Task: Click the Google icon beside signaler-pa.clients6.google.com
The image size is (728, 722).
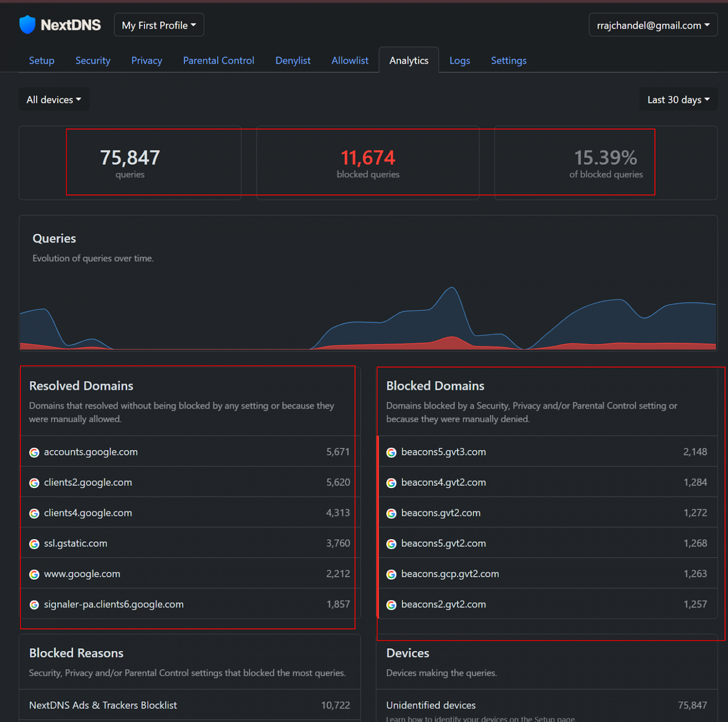Action: click(34, 604)
